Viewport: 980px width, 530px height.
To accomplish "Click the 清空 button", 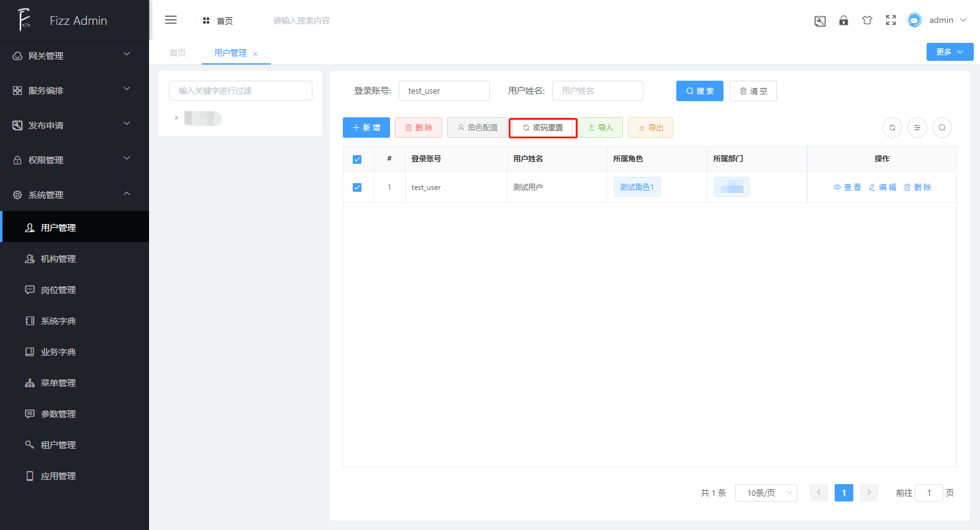I will (753, 91).
